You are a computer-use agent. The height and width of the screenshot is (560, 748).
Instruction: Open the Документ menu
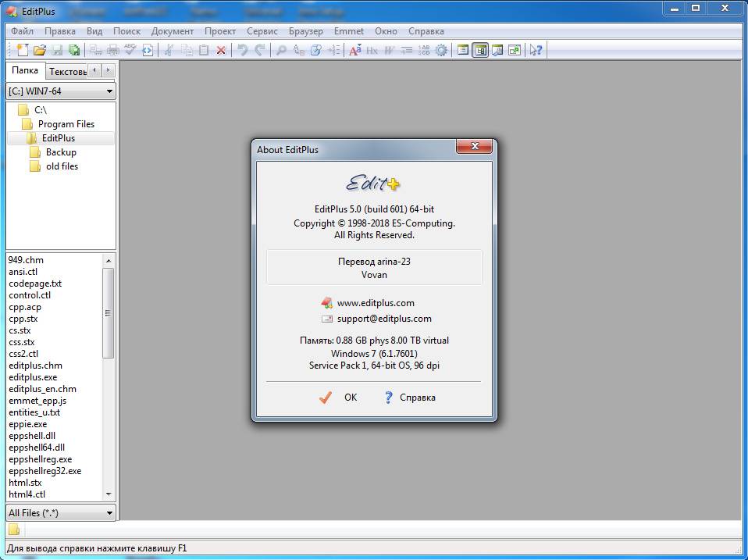pyautogui.click(x=173, y=31)
